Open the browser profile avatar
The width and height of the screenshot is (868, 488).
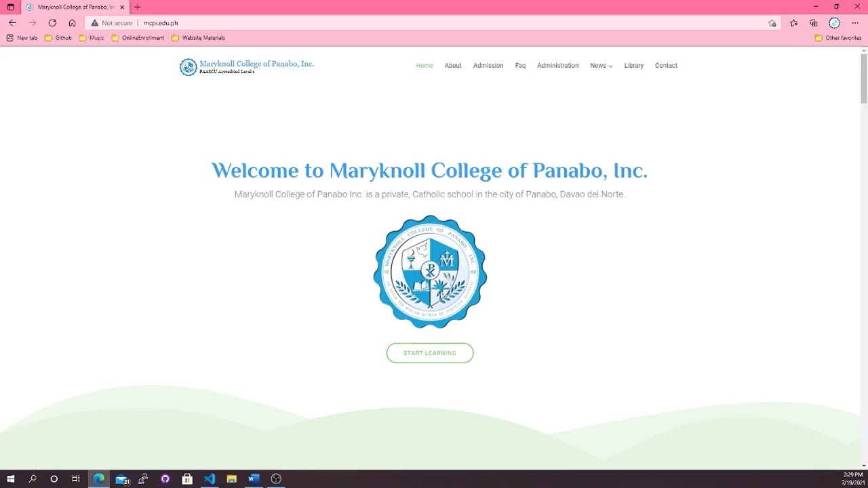834,23
